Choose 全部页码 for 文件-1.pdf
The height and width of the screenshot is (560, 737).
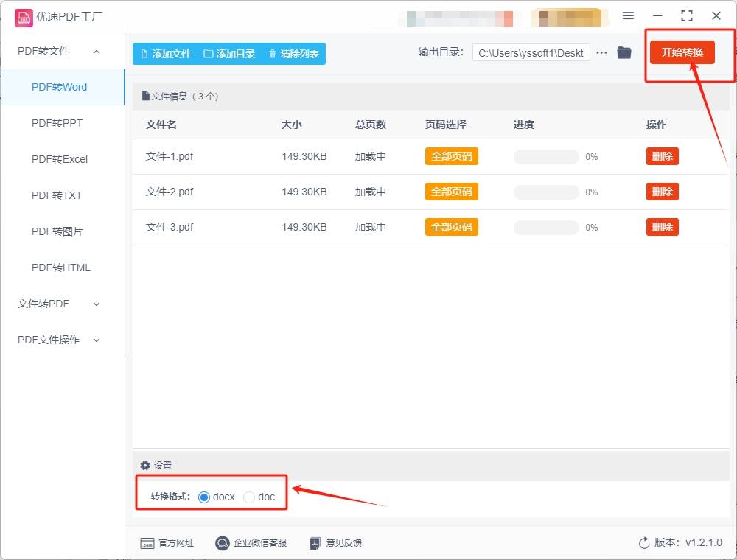[x=451, y=156]
